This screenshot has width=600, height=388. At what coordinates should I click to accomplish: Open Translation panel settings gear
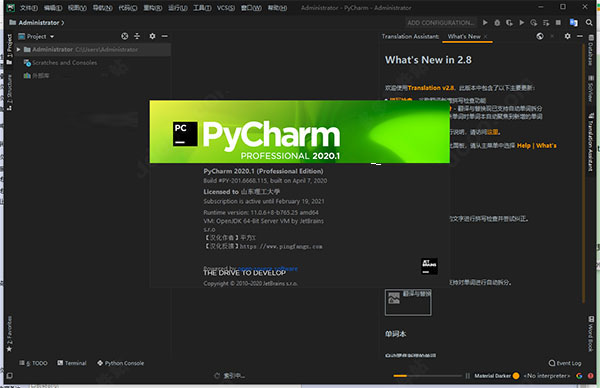click(x=567, y=36)
